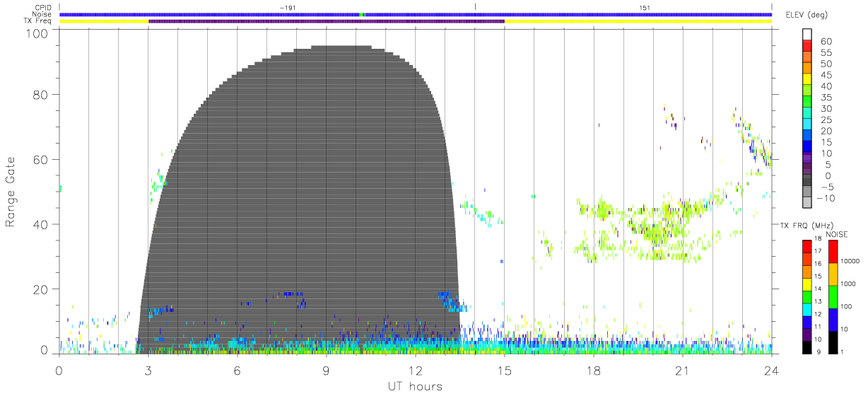The image size is (868, 401).
Task: Click the x-axis tick label '3'
Action: (x=148, y=371)
